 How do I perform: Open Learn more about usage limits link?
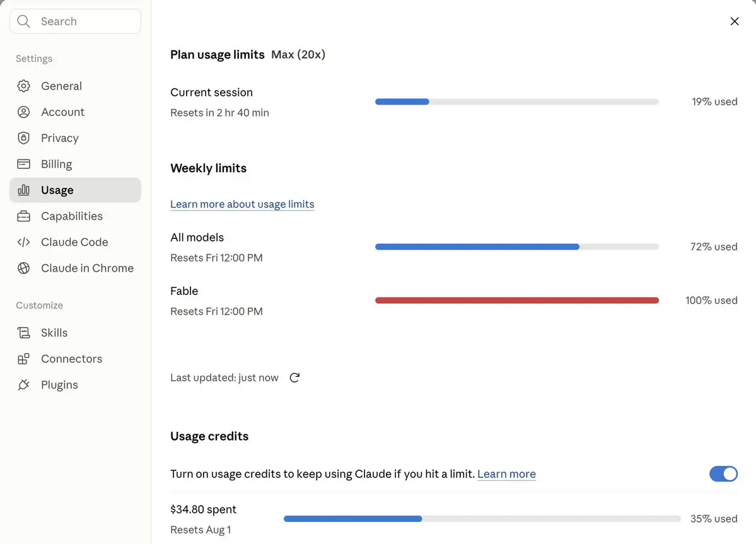pos(242,204)
